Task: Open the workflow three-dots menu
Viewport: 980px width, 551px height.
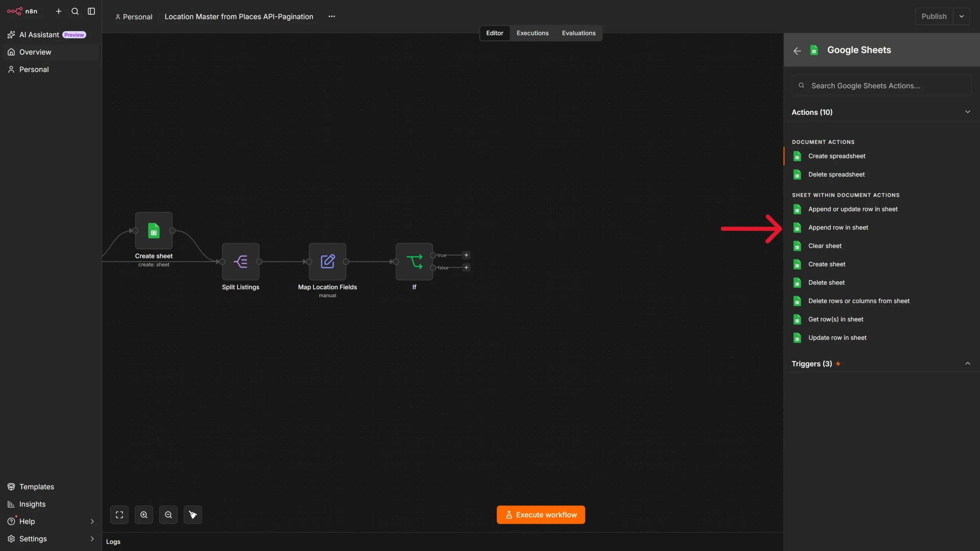Action: tap(332, 16)
